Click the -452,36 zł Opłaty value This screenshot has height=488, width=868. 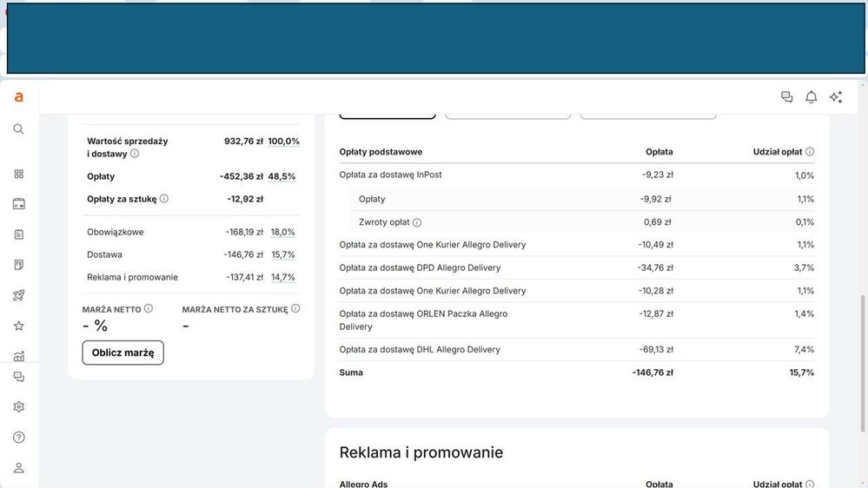[242, 176]
